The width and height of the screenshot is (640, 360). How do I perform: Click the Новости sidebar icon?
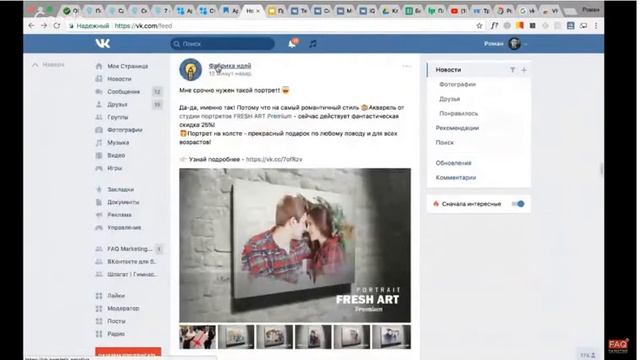pyautogui.click(x=99, y=79)
